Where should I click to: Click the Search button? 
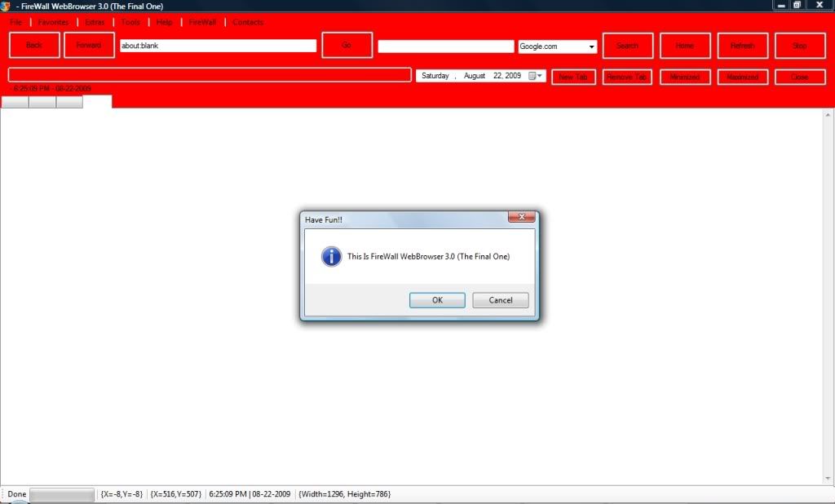point(628,46)
